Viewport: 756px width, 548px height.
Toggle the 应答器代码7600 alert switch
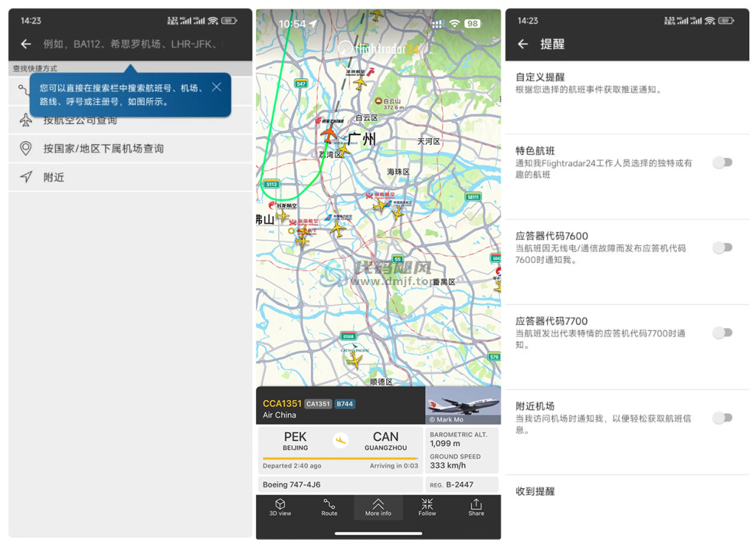coord(723,247)
